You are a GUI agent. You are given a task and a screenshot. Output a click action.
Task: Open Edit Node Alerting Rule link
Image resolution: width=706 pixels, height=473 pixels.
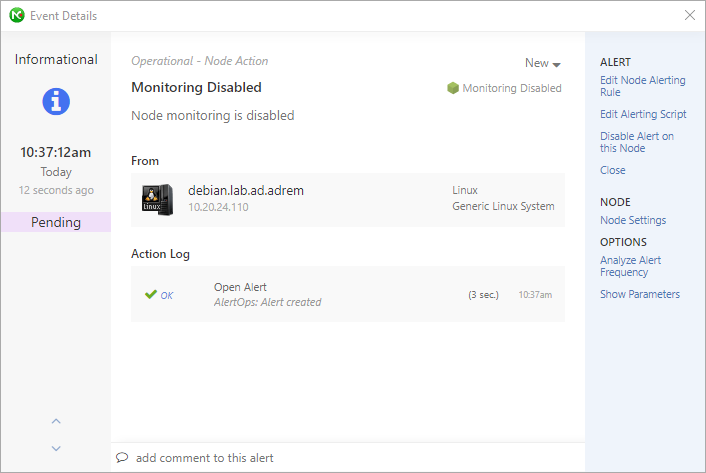tap(643, 86)
